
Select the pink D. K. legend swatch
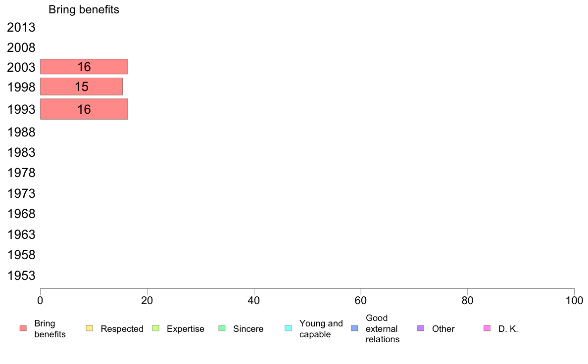click(x=487, y=328)
